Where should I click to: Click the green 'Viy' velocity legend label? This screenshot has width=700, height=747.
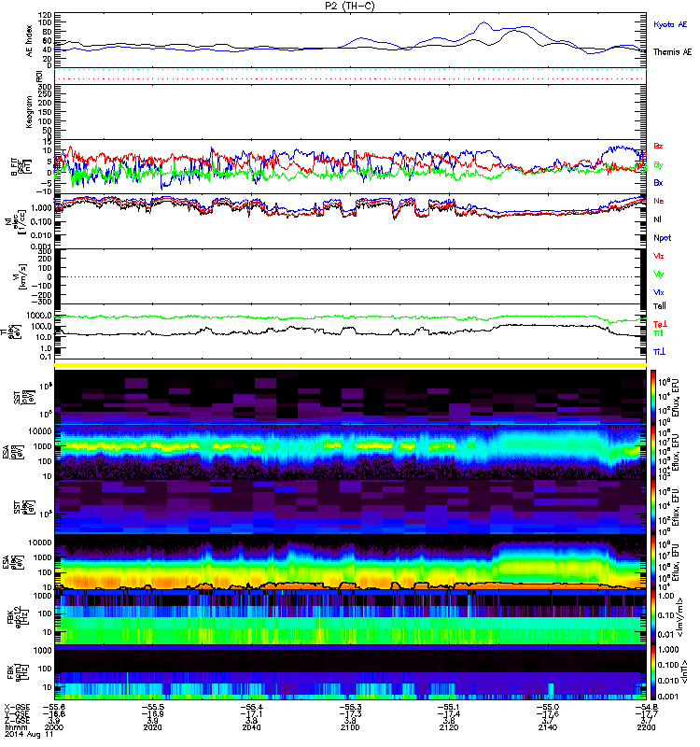point(659,275)
